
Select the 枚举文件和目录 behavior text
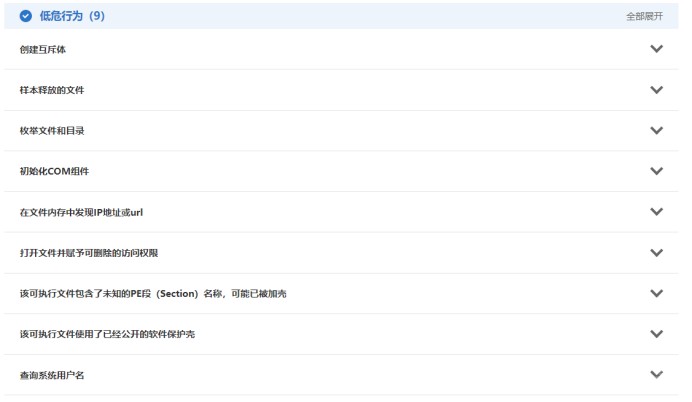point(52,131)
